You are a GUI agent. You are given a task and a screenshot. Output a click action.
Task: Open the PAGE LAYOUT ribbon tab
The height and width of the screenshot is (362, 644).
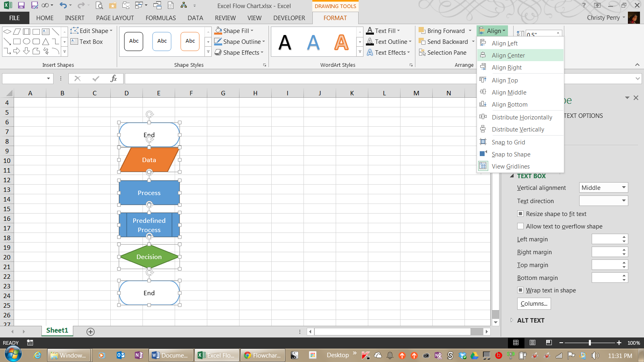coord(115,18)
